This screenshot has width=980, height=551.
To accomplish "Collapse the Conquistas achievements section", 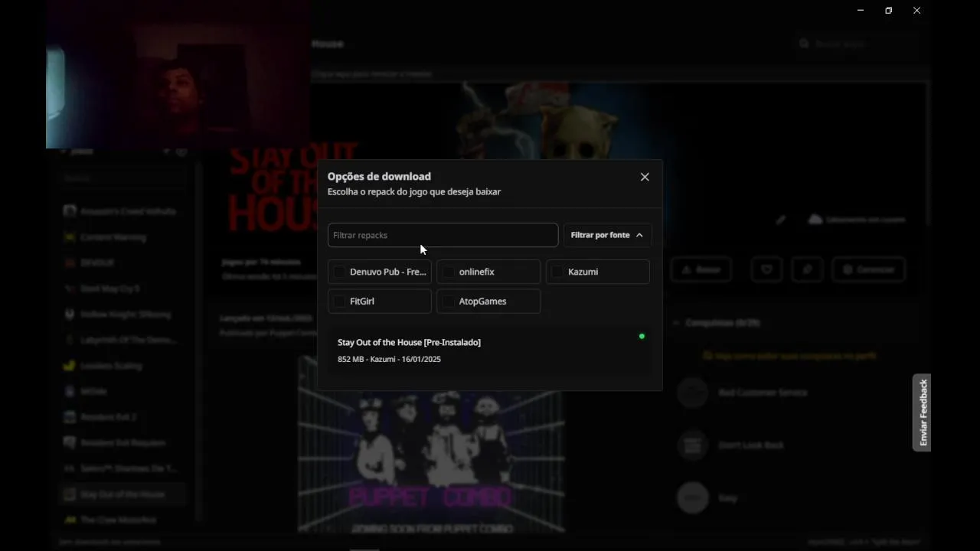I will point(717,323).
